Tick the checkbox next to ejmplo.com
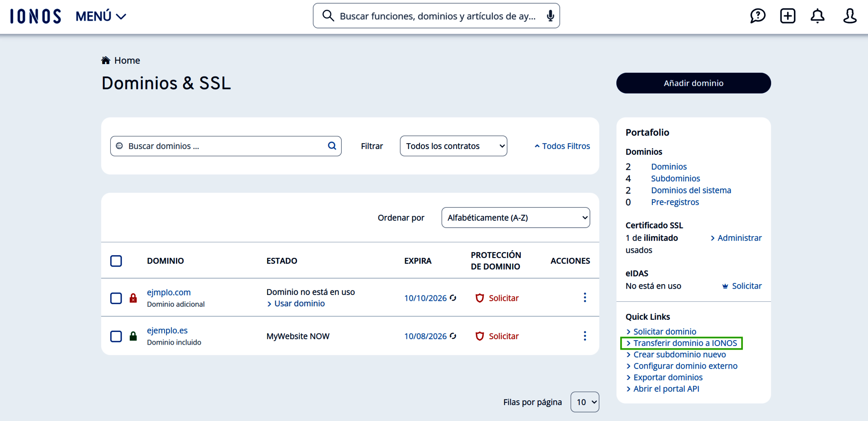This screenshot has height=421, width=868. pyautogui.click(x=116, y=298)
